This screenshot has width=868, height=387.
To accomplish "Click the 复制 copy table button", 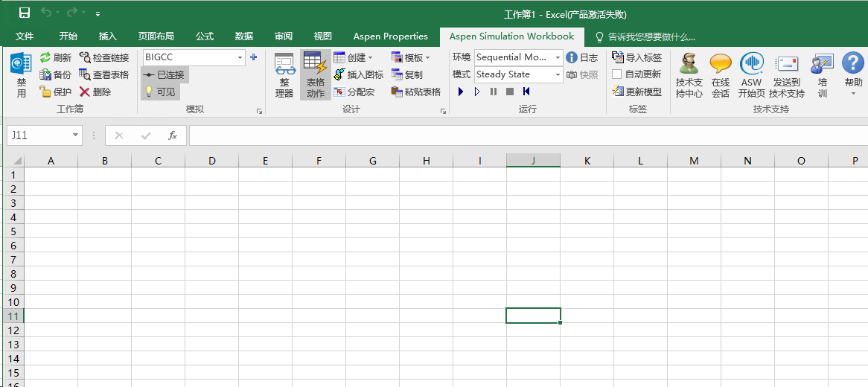I will [x=407, y=74].
